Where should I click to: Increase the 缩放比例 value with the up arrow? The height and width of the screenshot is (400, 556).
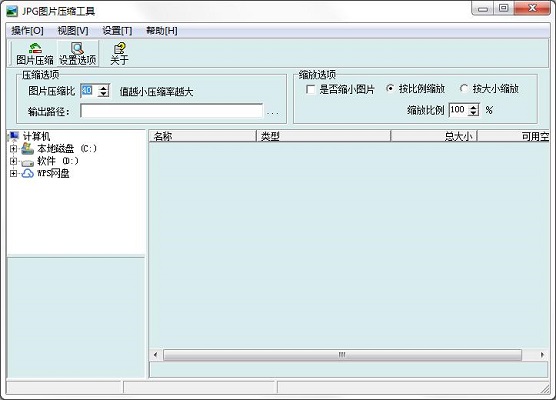473,107
